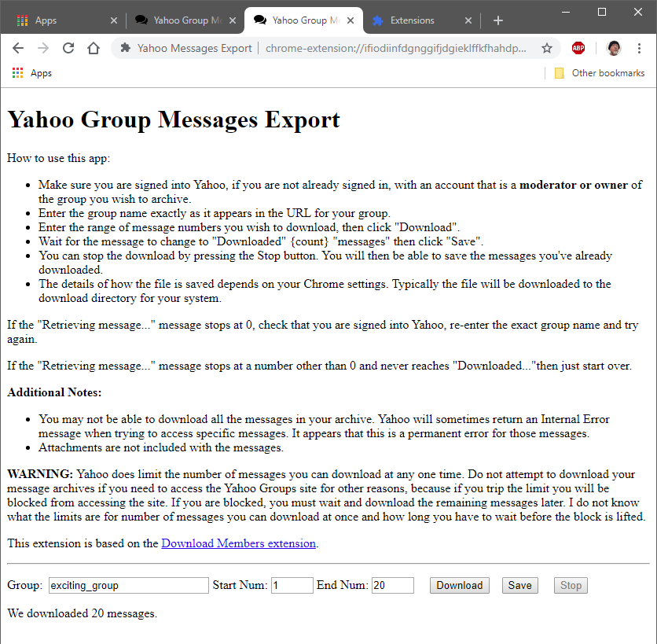
Task: Click the Download button
Action: point(459,585)
